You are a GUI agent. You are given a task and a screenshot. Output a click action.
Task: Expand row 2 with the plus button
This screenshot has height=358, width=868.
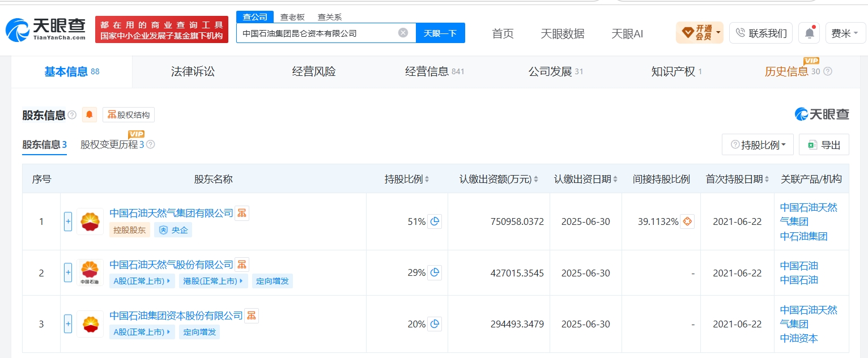[68, 273]
